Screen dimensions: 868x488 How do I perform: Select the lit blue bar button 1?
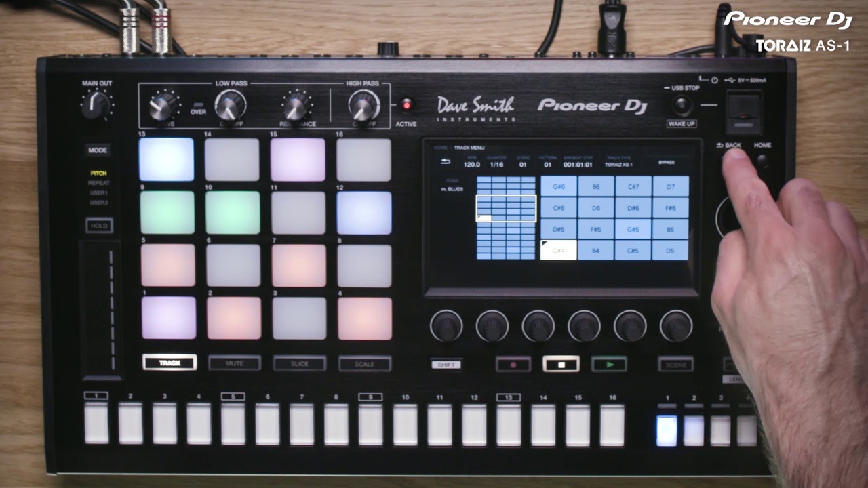667,430
